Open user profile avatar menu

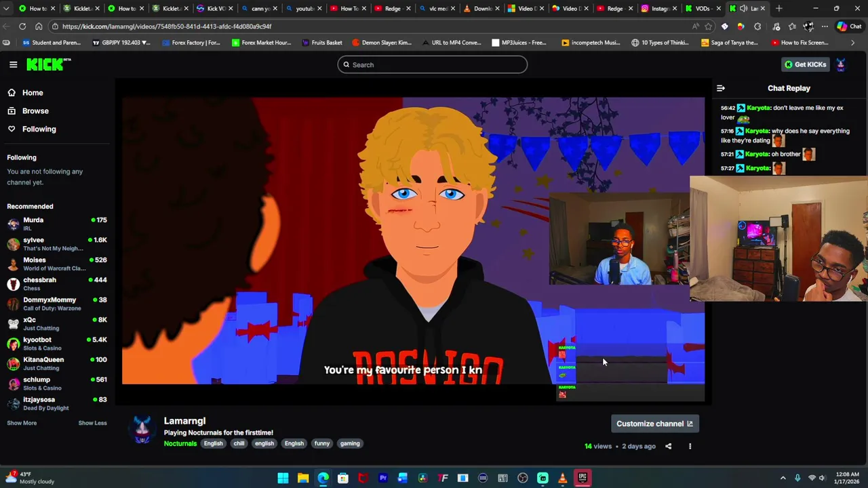(x=841, y=64)
